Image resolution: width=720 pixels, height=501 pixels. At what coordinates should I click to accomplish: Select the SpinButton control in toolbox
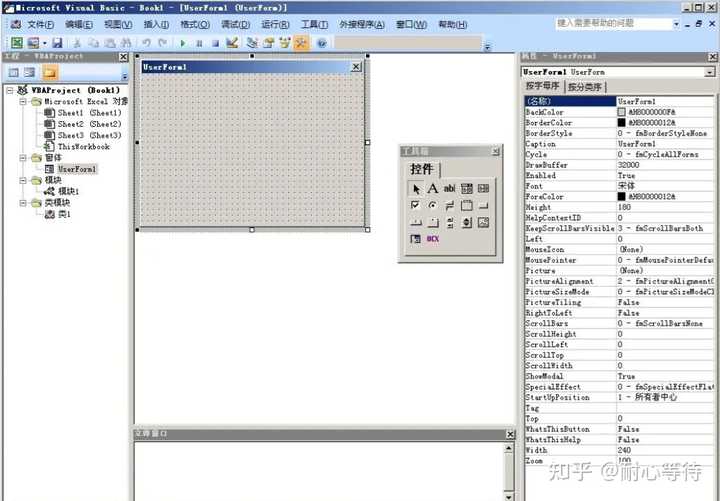pyautogui.click(x=466, y=223)
